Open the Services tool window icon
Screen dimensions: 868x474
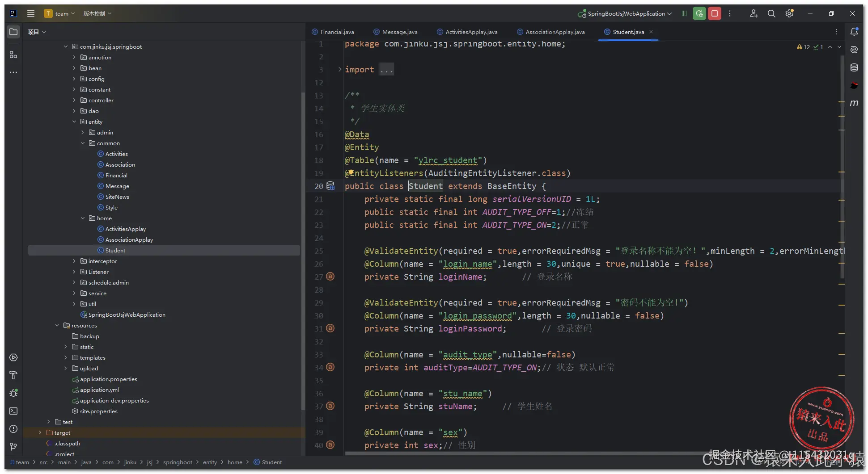(x=13, y=357)
